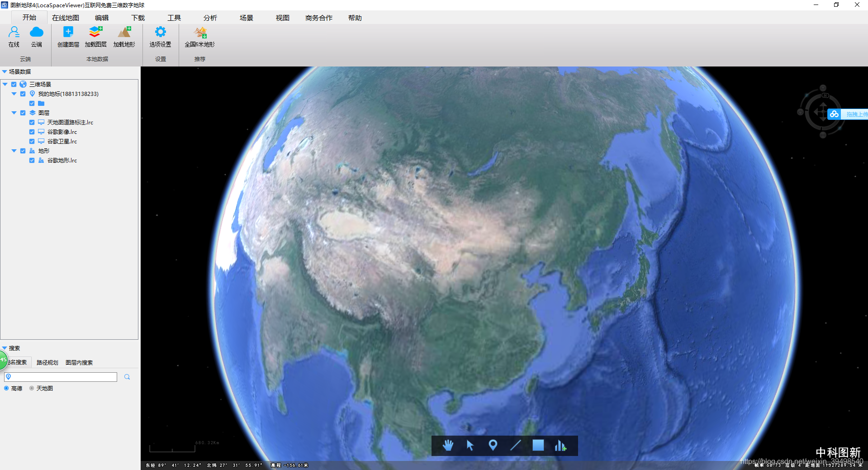This screenshot has height=470, width=868.
Task: Select the arrow pointer tool
Action: (470, 446)
